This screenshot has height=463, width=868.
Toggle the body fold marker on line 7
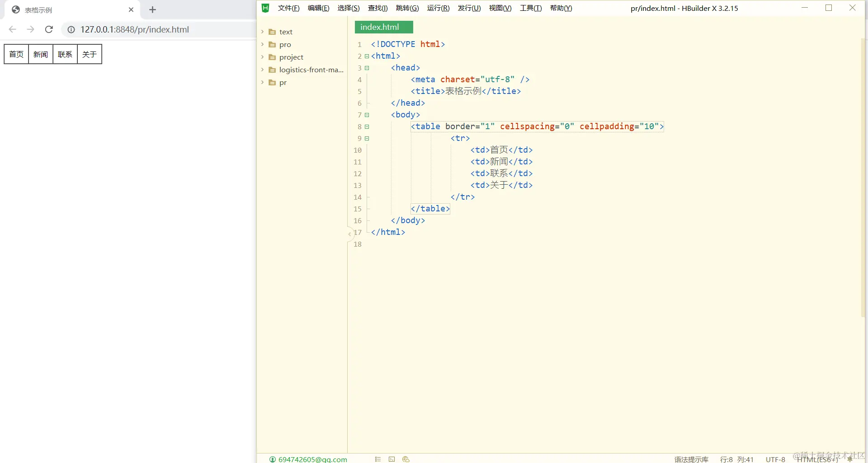pos(367,115)
